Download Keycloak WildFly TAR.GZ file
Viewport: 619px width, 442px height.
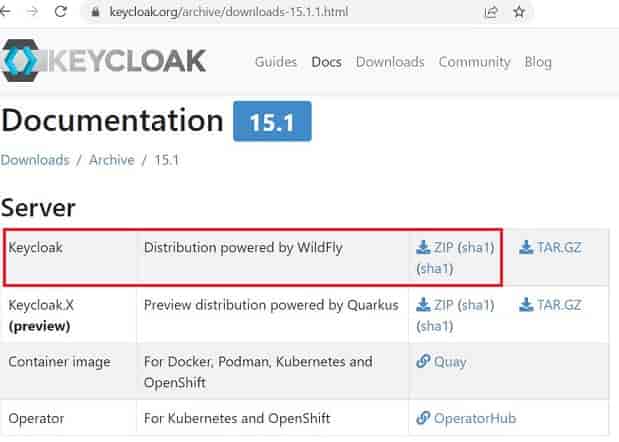550,247
